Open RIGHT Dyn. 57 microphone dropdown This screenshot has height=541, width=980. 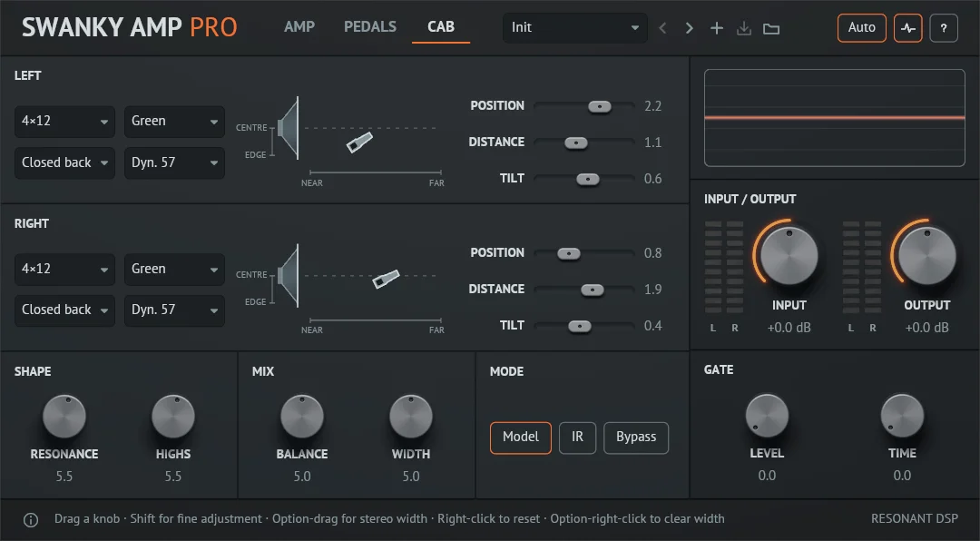click(x=174, y=310)
